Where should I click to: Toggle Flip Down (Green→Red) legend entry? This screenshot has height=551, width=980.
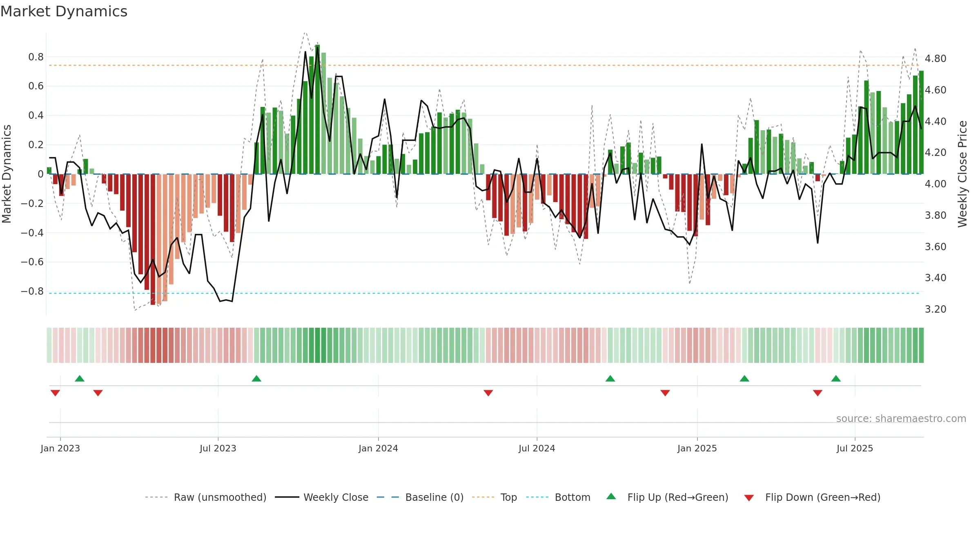click(x=812, y=497)
